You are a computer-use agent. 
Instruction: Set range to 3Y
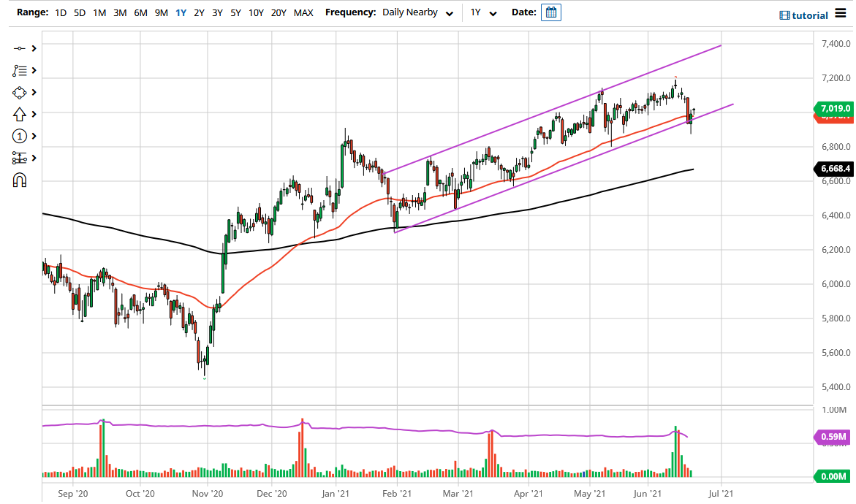click(x=217, y=12)
